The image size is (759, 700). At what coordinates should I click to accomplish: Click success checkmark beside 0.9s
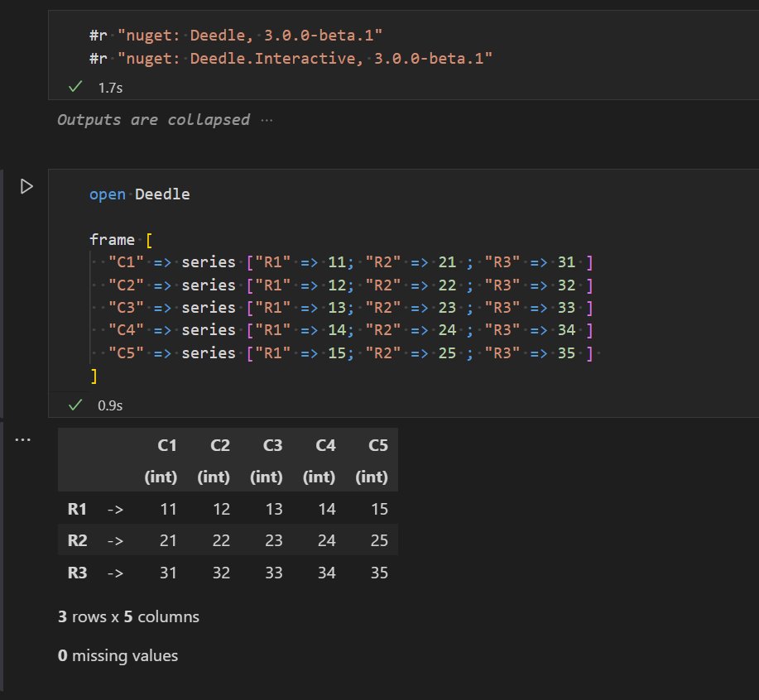(75, 405)
